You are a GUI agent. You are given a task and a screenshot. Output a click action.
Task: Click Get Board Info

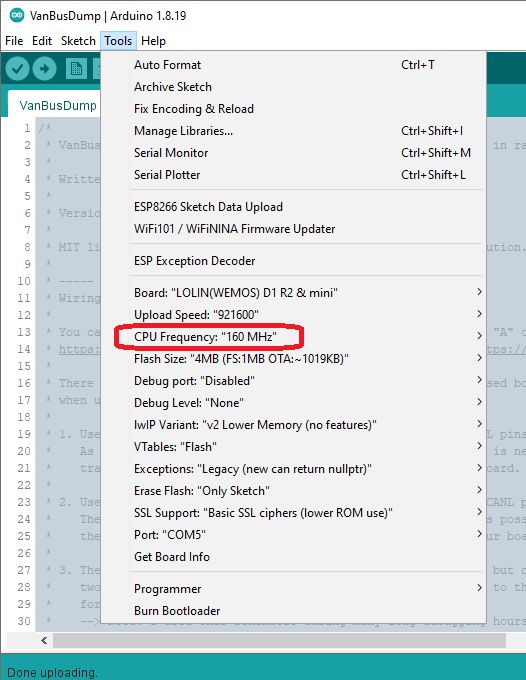click(293, 557)
